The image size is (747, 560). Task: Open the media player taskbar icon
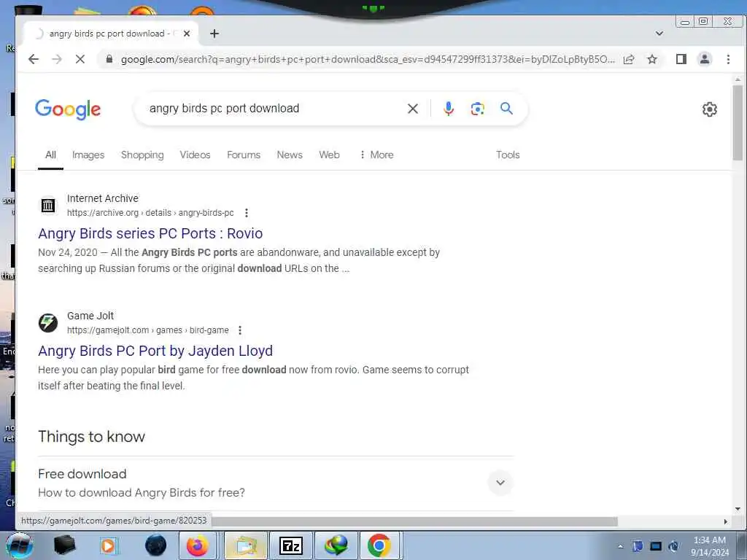[109, 545]
